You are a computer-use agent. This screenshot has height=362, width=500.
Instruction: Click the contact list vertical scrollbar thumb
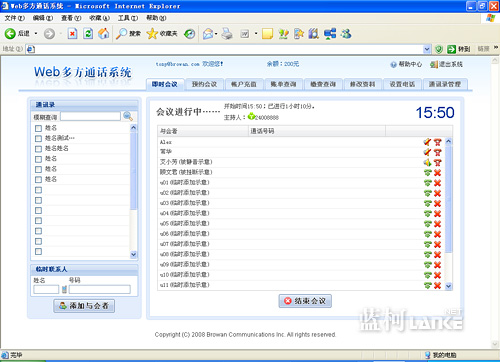[x=133, y=171]
